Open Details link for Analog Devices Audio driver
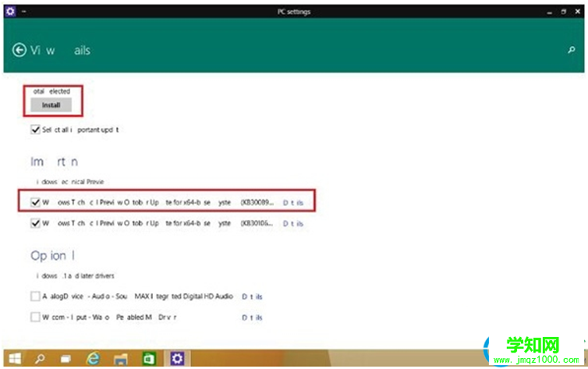The height and width of the screenshot is (369, 588). click(x=252, y=297)
